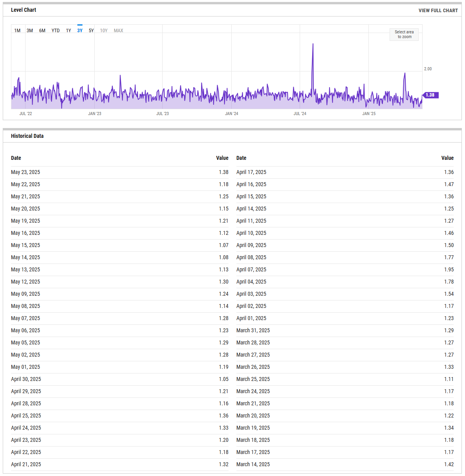This screenshot has width=465, height=476.
Task: Select the April 14, 2025 date cell
Action: pyautogui.click(x=251, y=209)
